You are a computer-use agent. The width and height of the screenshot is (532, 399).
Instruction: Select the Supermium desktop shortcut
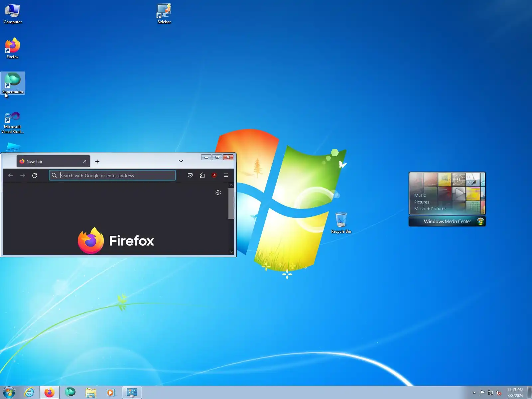tap(13, 83)
